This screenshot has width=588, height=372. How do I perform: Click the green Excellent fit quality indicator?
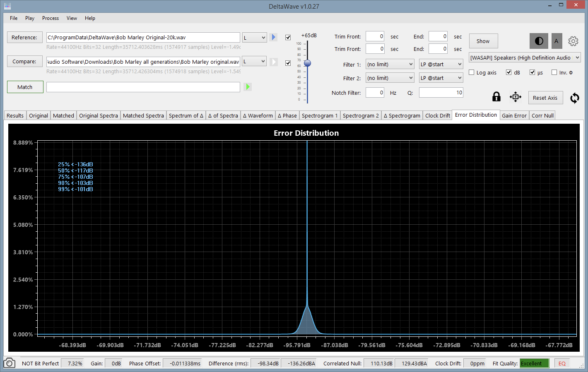coord(535,363)
